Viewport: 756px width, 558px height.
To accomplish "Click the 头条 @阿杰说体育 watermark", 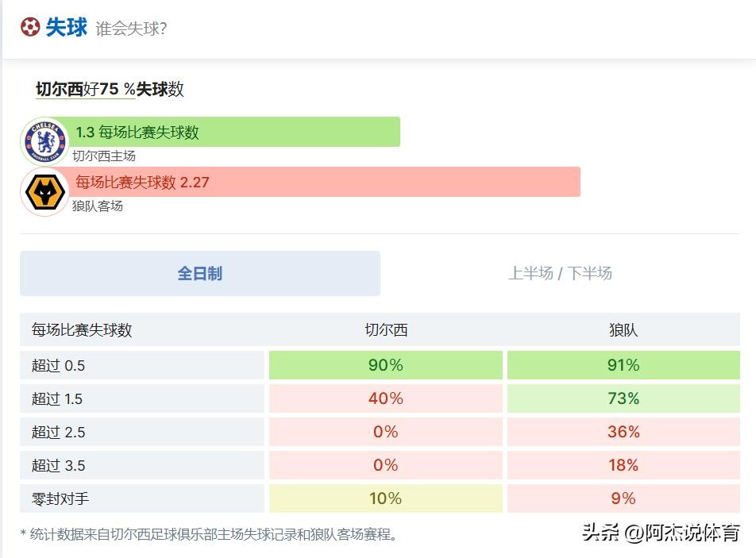I will click(x=660, y=533).
